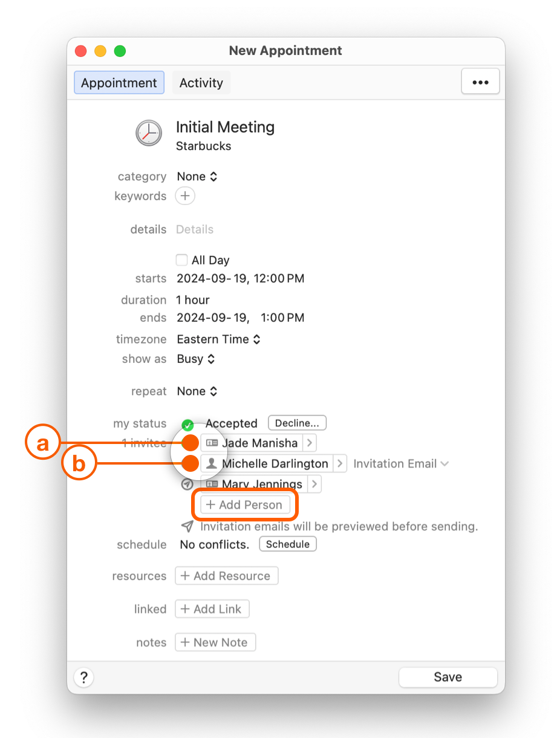Click the plus icon next to keywords
Image resolution: width=560 pixels, height=738 pixels.
coord(185,196)
